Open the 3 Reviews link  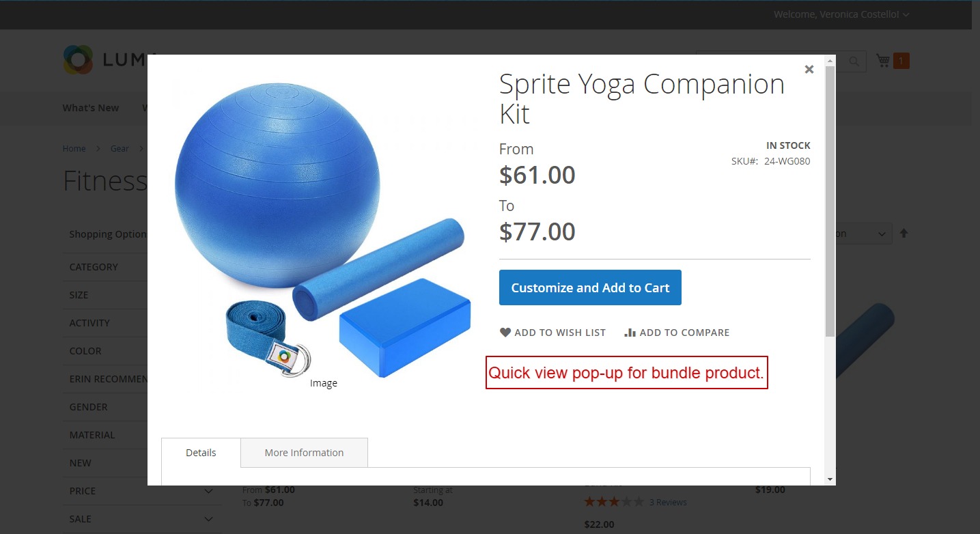(x=668, y=502)
